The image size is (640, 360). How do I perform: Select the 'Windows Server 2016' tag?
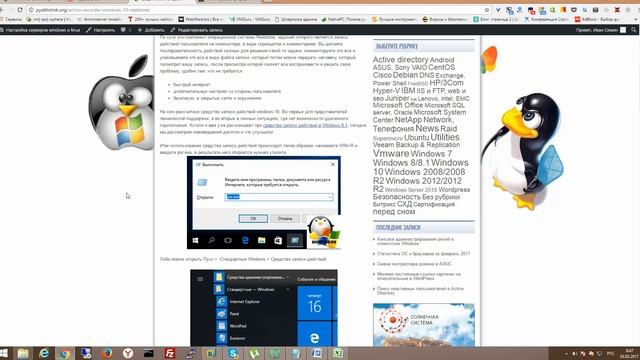click(x=410, y=190)
